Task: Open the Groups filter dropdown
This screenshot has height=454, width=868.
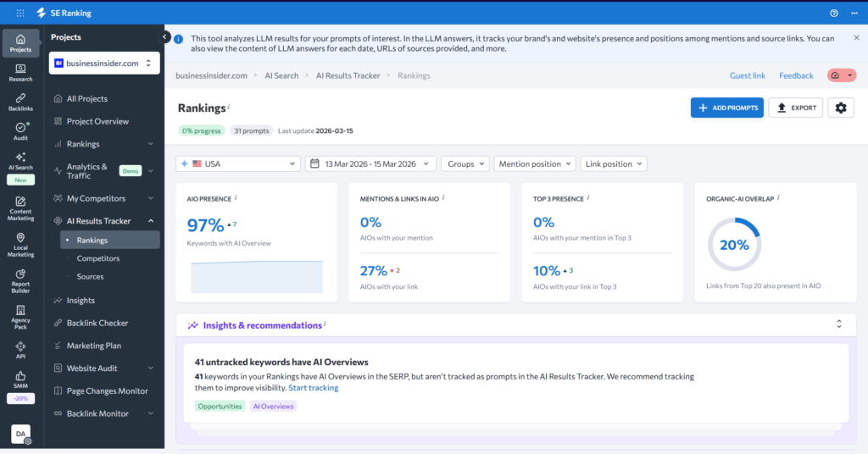Action: coord(465,163)
